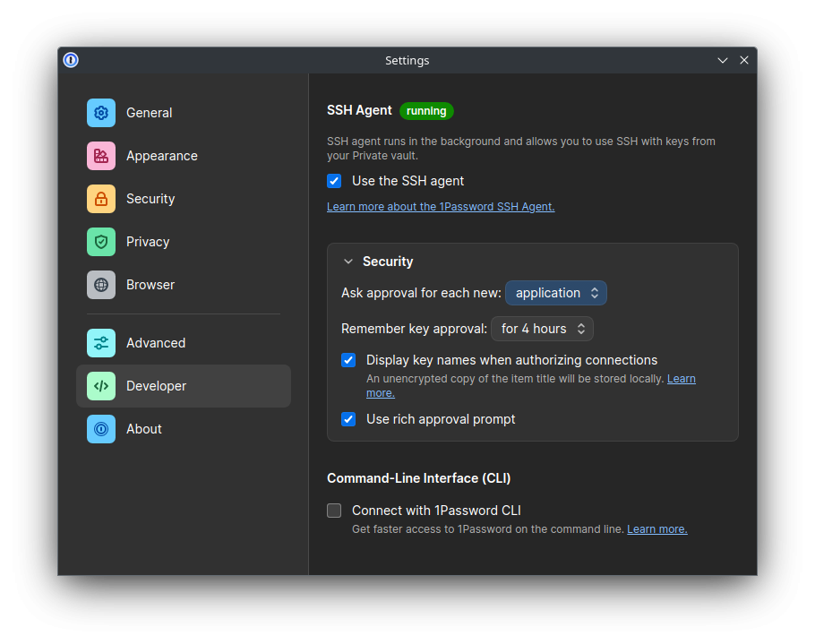
Task: Click the Advanced sliders icon
Action: click(x=101, y=343)
